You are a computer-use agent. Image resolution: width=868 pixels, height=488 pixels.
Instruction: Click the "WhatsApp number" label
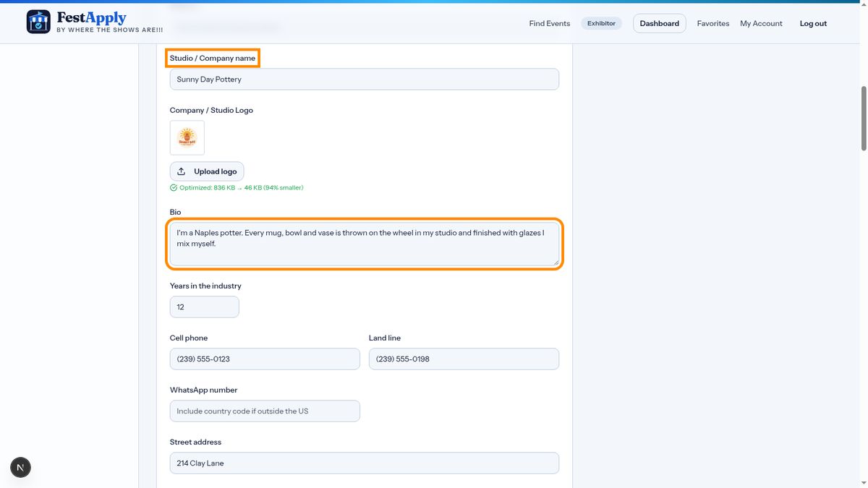[x=204, y=390]
